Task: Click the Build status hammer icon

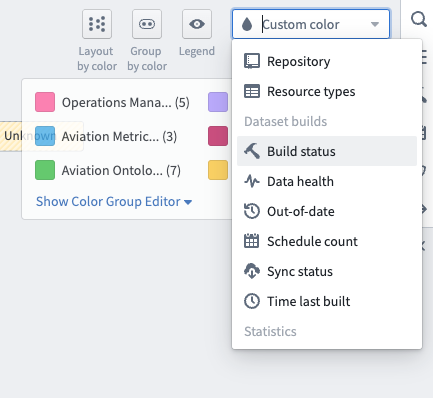Action: (252, 151)
